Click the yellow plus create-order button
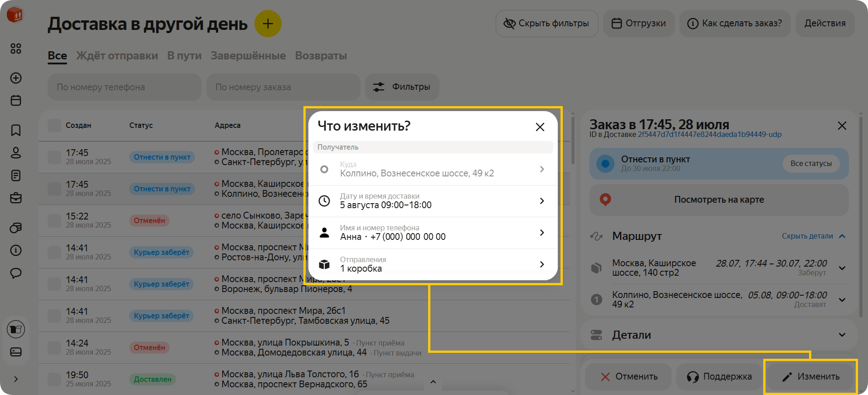The image size is (868, 395). click(268, 24)
